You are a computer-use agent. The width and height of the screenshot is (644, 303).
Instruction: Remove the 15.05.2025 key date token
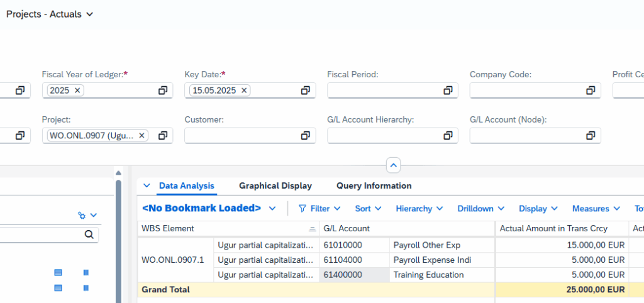pyautogui.click(x=244, y=91)
